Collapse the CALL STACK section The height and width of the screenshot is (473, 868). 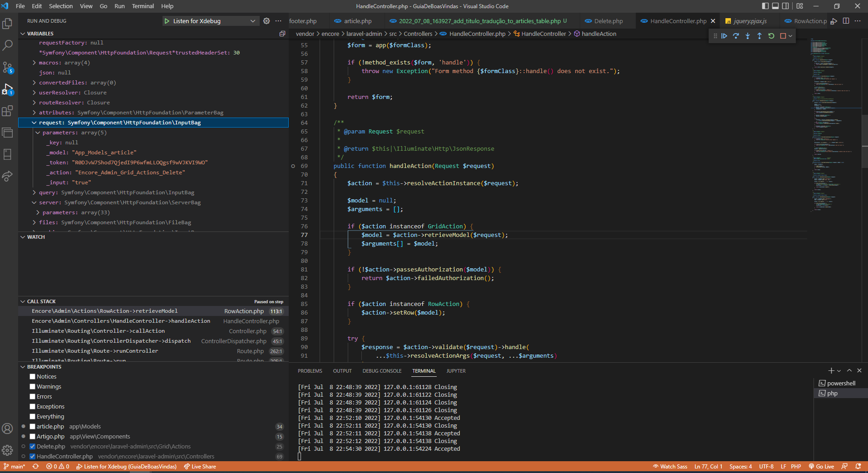(41, 301)
